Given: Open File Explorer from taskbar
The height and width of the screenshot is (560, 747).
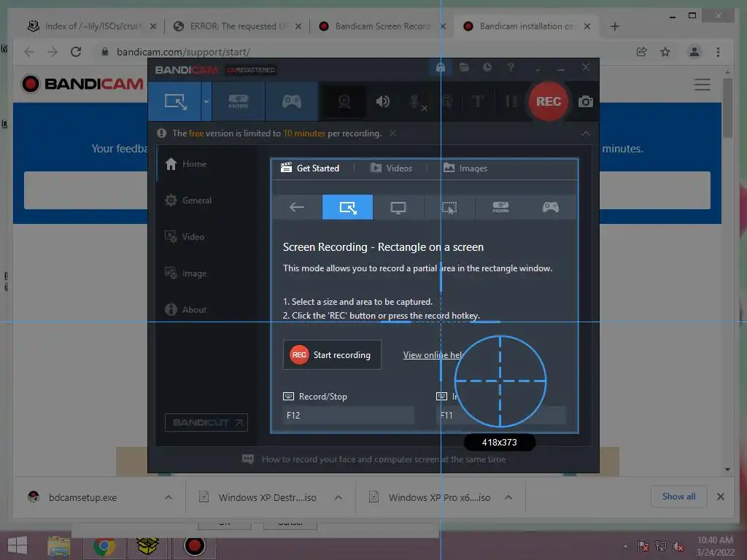Looking at the screenshot, I should point(59,546).
